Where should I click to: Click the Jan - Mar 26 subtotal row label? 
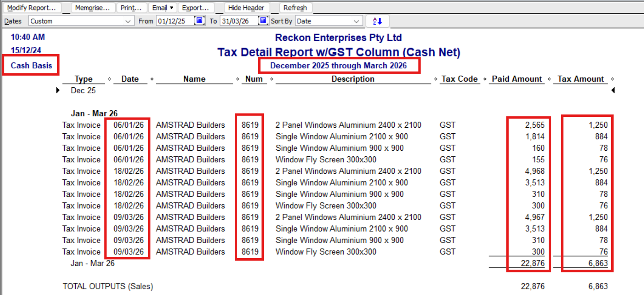(93, 263)
